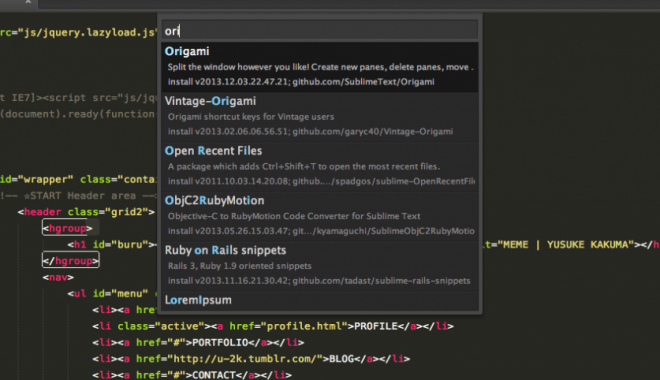Click the tadast/sublime-rails-snippets install line
660x380 pixels.
[x=319, y=280]
